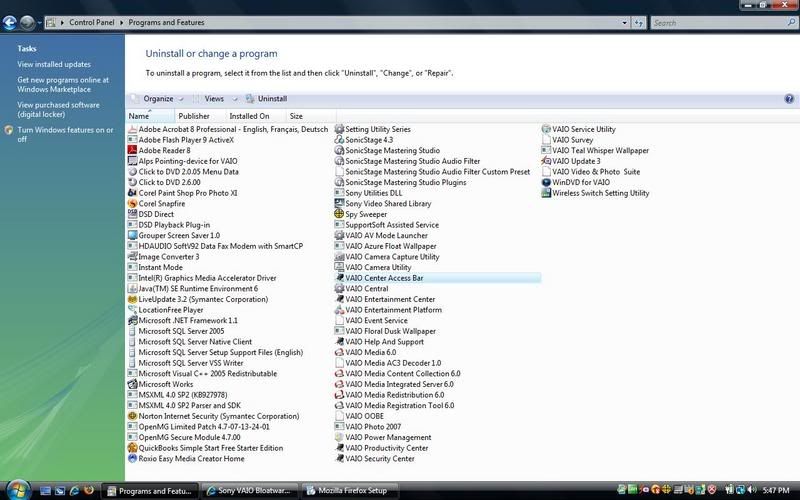This screenshot has height=500, width=800.
Task: Select VAIO Entertainment Platform entry
Action: [x=388, y=310]
